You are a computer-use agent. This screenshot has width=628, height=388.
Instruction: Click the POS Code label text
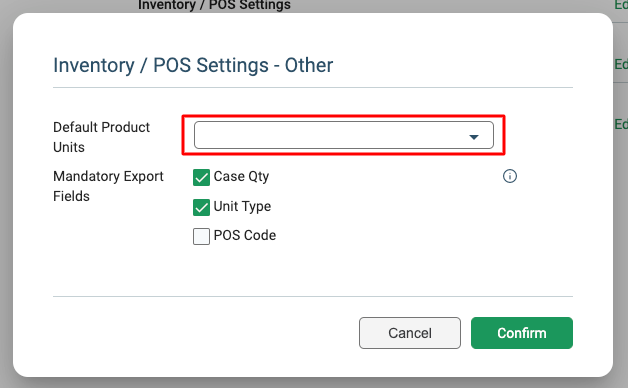[245, 235]
